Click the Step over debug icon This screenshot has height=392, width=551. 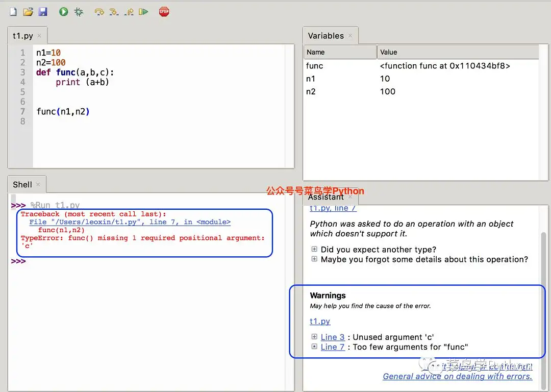(x=99, y=11)
